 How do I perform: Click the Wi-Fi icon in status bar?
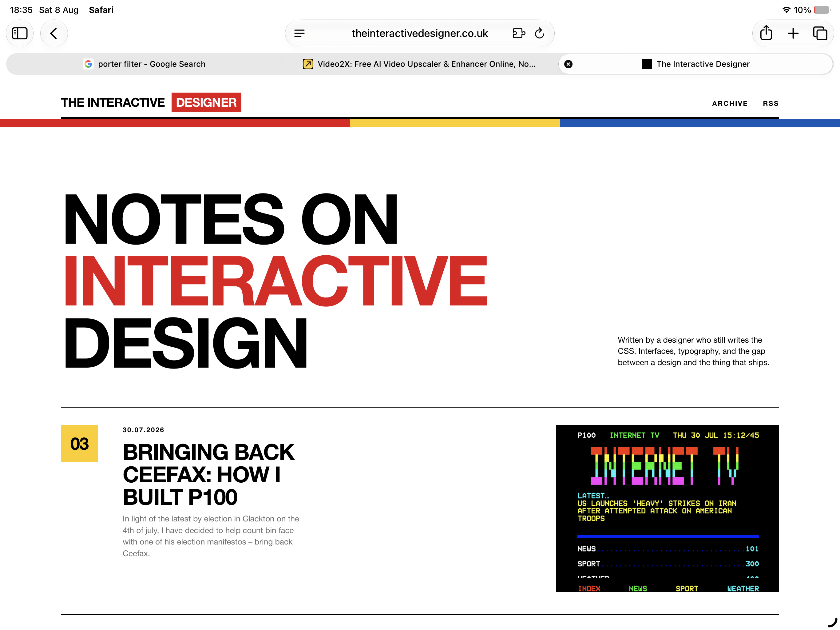pyautogui.click(x=786, y=10)
